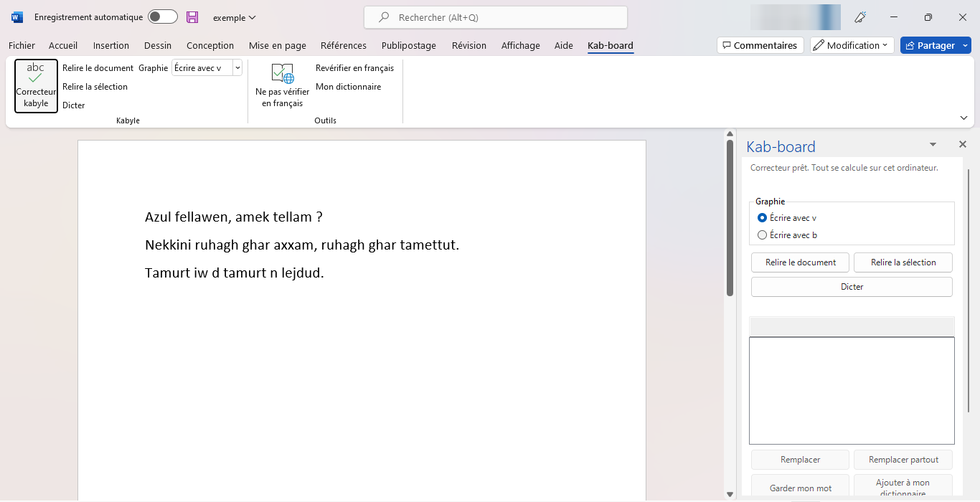Open the Partager dropdown arrow
The height and width of the screenshot is (502, 980).
coord(966,45)
